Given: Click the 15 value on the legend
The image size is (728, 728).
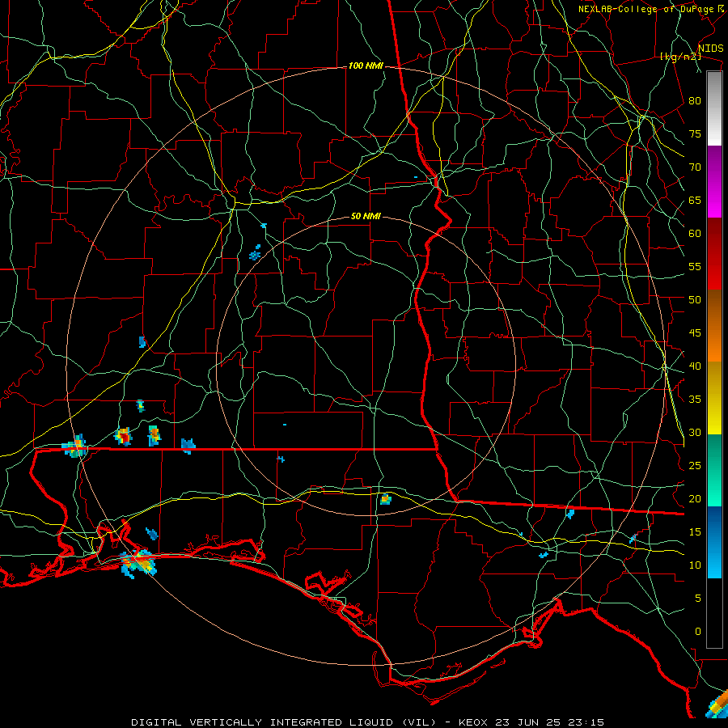Looking at the screenshot, I should [x=695, y=531].
